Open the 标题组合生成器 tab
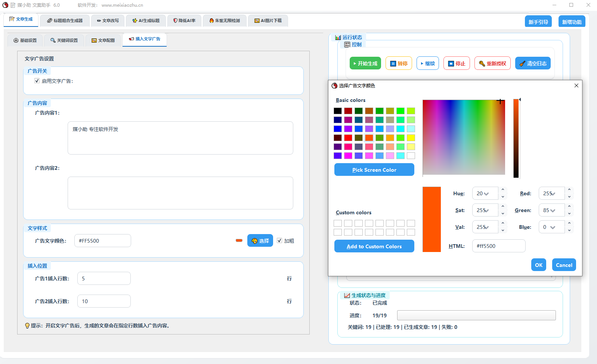Screen dimensions: 597x364 [65, 21]
